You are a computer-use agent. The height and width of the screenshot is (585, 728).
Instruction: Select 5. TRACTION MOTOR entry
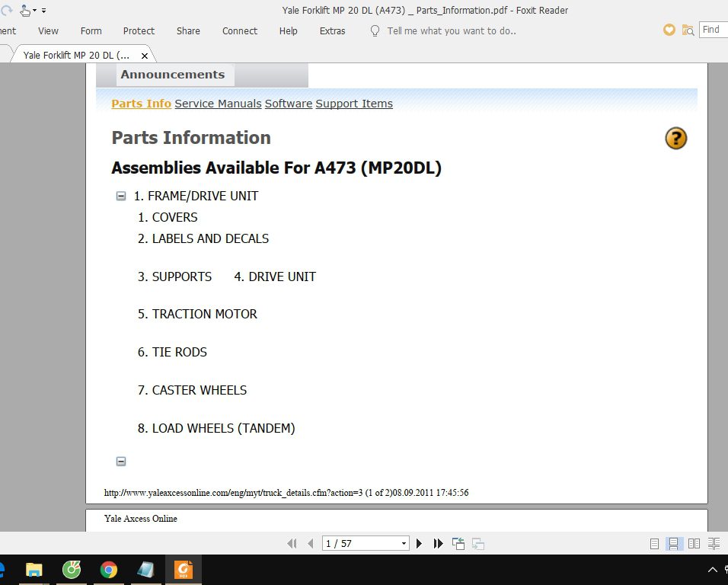tap(197, 315)
